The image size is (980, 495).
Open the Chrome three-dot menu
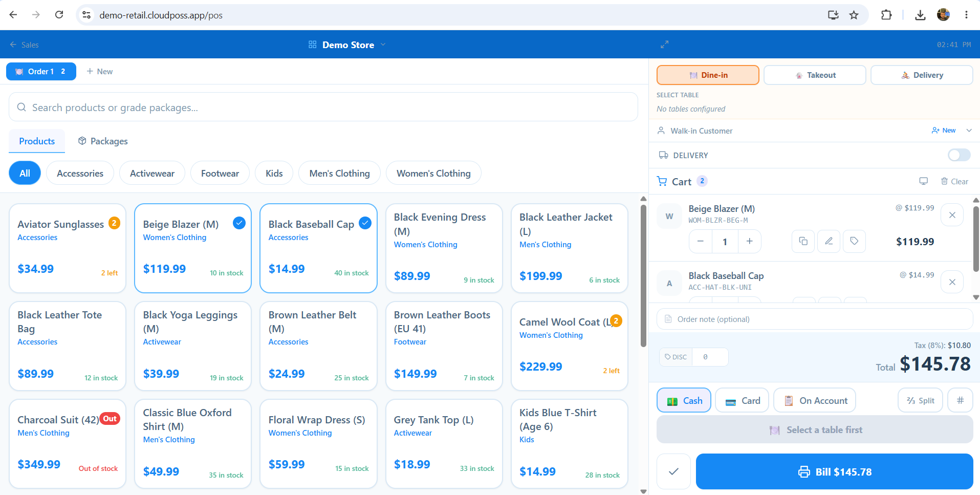pos(966,15)
